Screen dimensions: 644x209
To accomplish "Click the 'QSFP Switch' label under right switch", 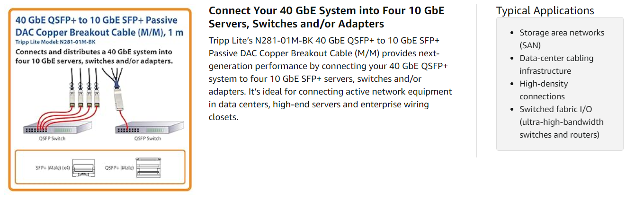I will coord(147,139).
